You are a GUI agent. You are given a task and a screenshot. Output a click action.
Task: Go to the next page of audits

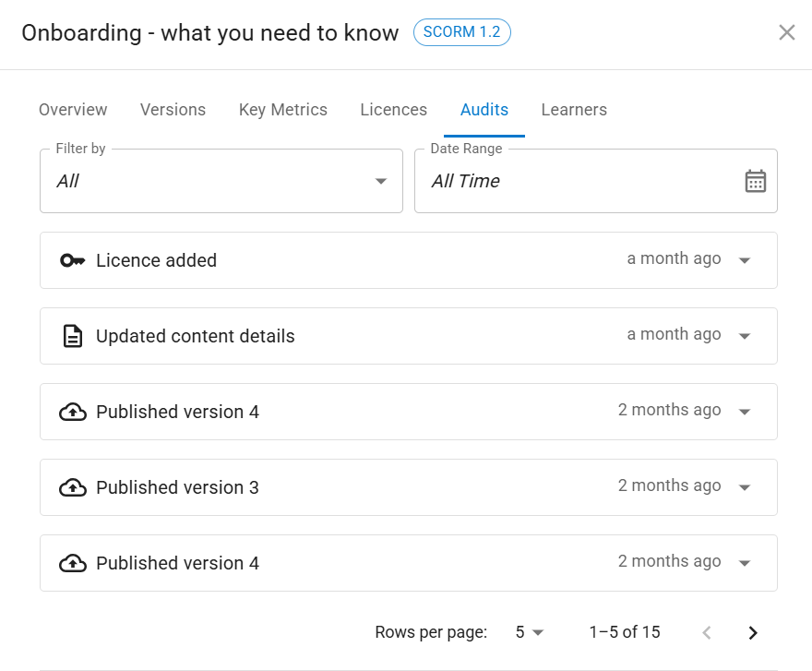coord(753,632)
